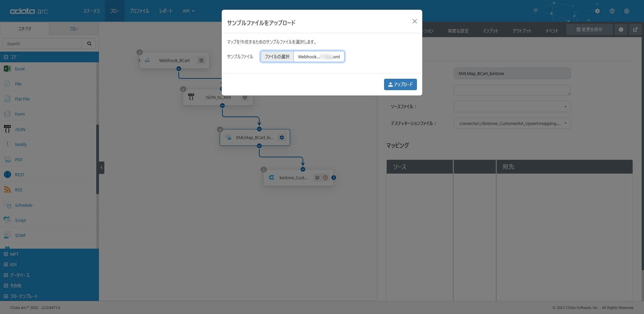Click the アップロード button

400,84
